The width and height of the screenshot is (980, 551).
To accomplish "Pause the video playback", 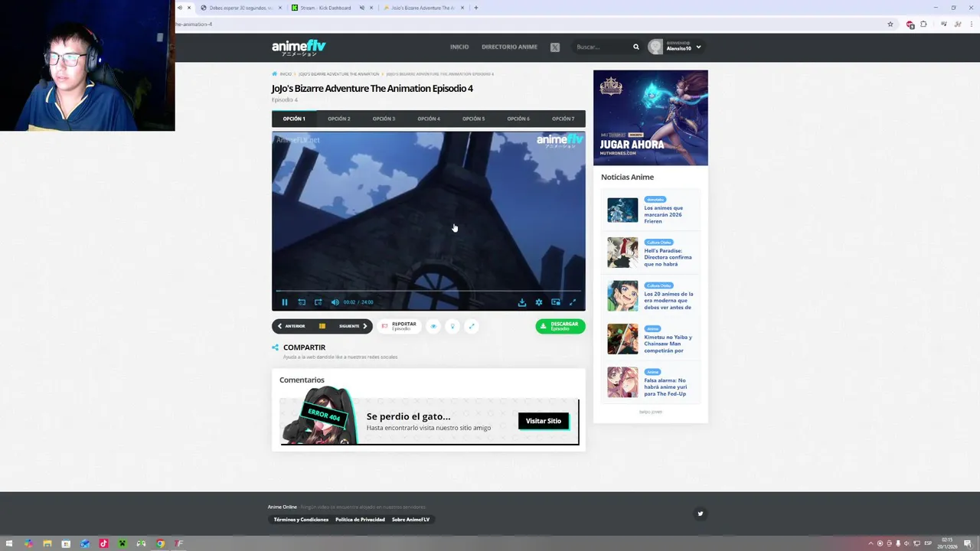I will click(284, 302).
